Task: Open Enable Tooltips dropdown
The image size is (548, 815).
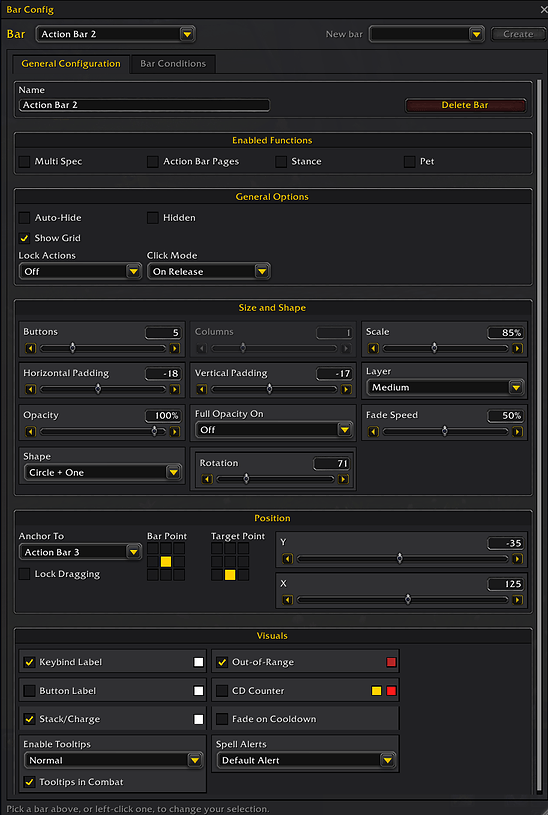Action: [x=113, y=760]
